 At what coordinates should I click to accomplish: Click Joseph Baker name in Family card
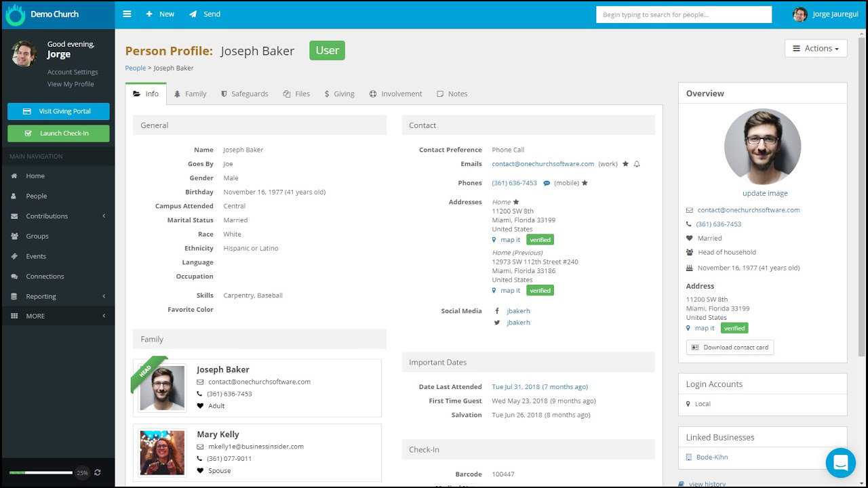click(223, 369)
